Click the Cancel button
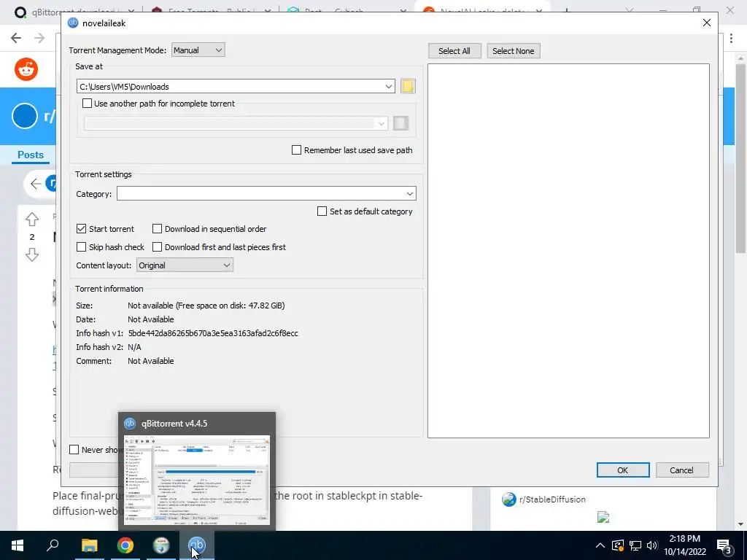 [682, 470]
